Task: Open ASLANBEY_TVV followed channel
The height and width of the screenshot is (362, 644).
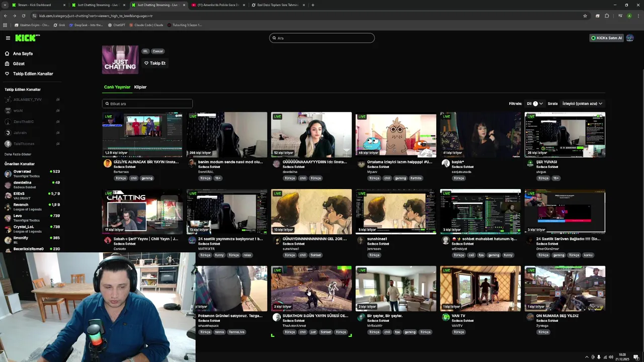Action: (31, 100)
